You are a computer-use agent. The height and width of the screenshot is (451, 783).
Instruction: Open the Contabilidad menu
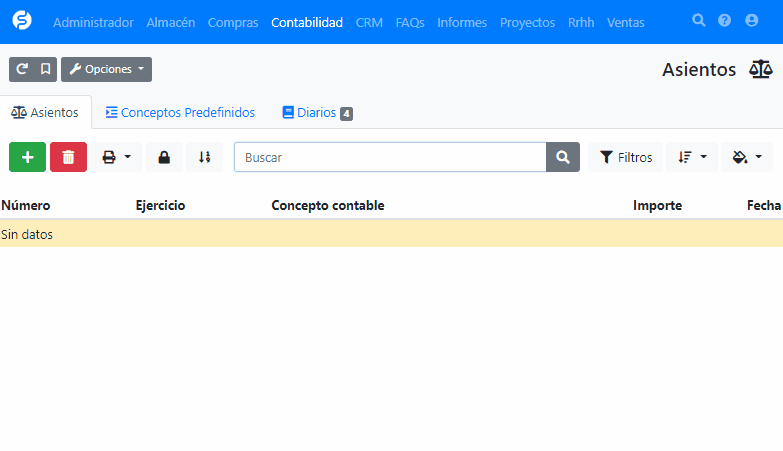coord(306,22)
